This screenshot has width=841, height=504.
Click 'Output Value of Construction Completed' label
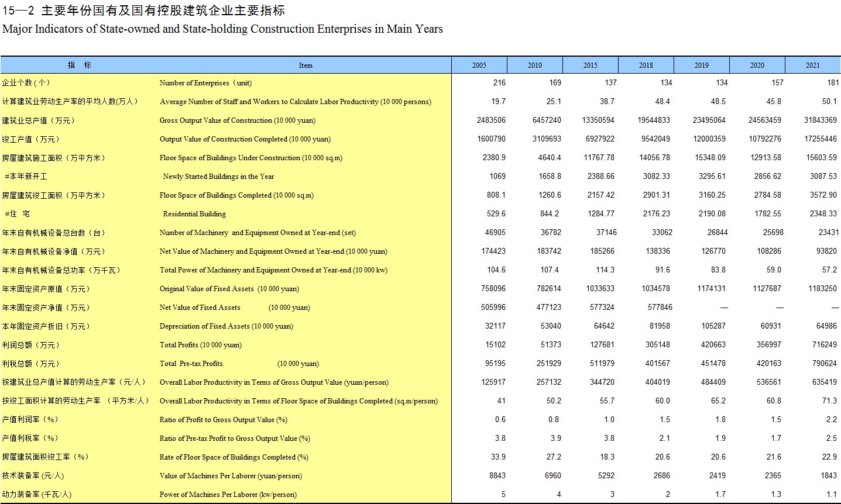point(245,139)
